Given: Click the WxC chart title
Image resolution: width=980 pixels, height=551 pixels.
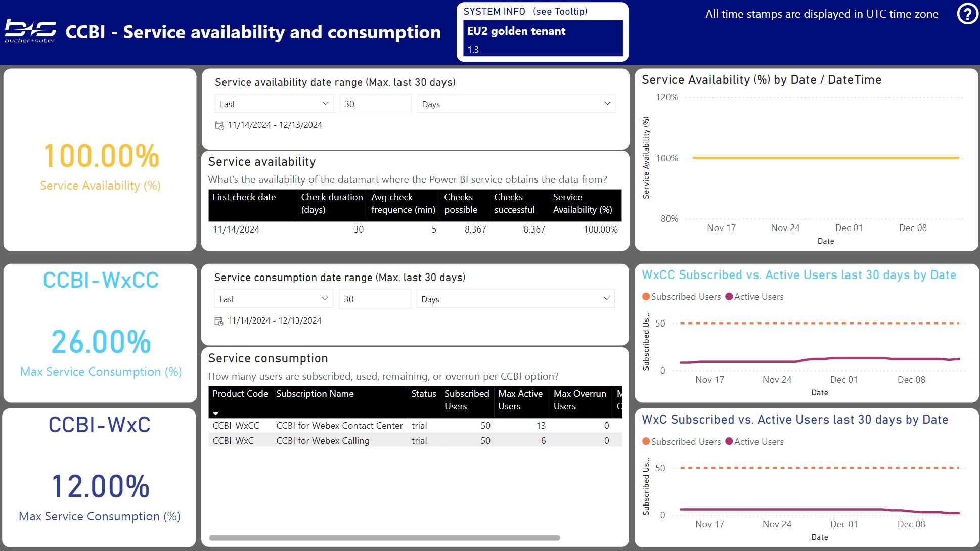Looking at the screenshot, I should point(795,420).
